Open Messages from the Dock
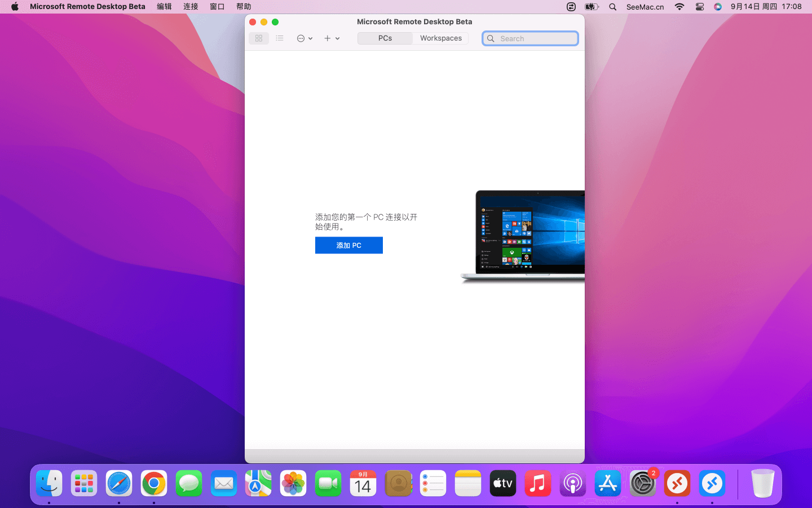Viewport: 812px width, 508px height. coord(189,484)
